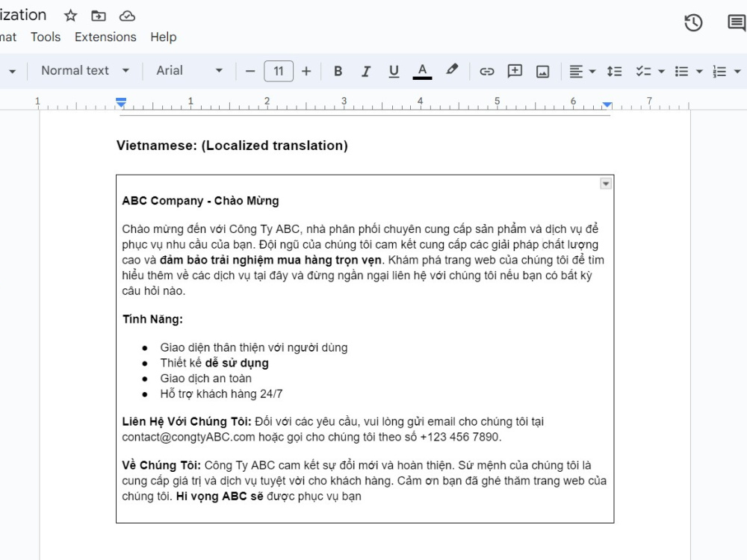Toggle Bold formatting
The image size is (747, 560).
point(338,71)
